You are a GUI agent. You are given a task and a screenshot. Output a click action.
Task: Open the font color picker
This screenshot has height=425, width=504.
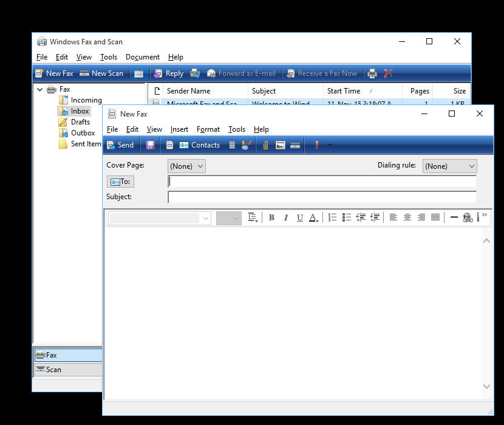pos(313,217)
